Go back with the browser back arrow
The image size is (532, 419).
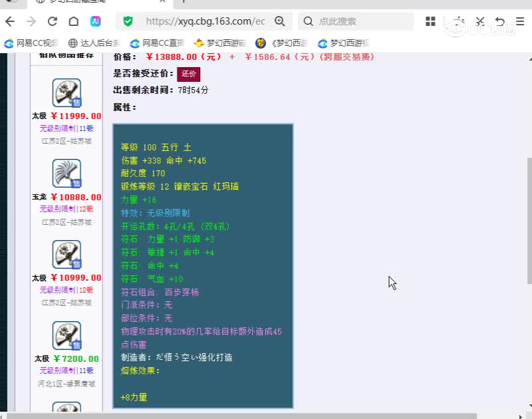point(10,21)
